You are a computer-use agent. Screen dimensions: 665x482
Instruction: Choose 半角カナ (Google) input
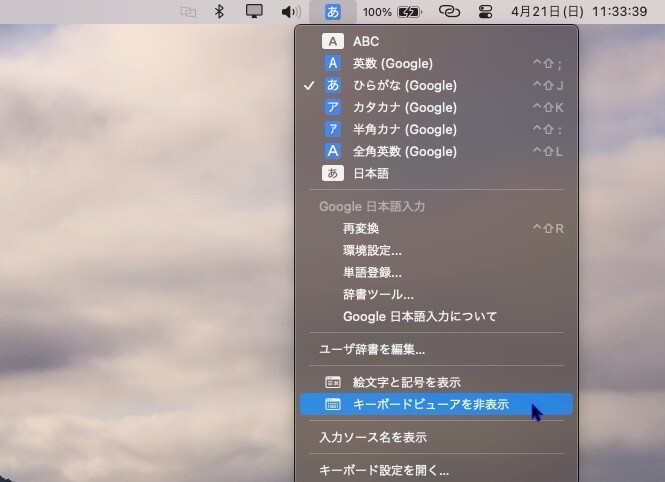click(x=436, y=129)
